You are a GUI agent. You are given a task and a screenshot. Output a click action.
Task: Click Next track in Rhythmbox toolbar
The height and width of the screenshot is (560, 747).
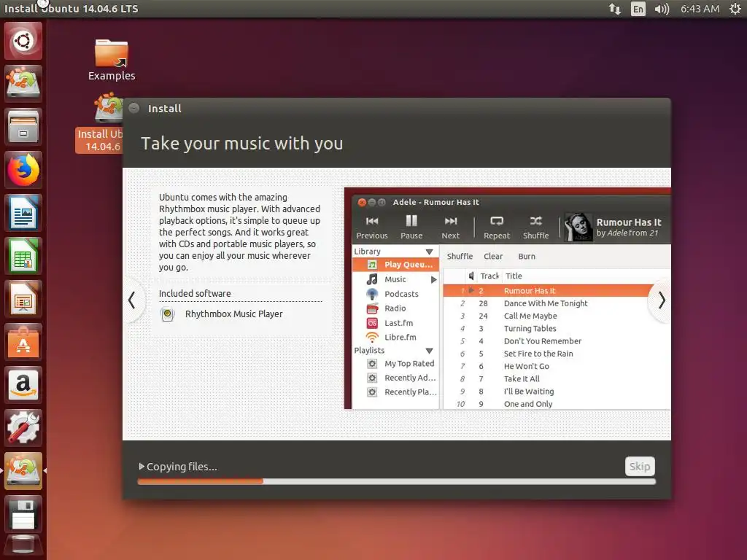pos(451,227)
